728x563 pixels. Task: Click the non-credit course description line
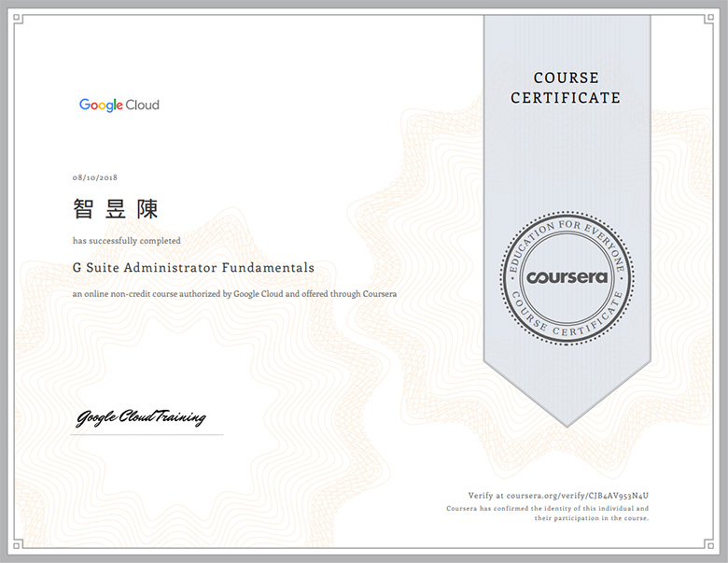click(234, 294)
